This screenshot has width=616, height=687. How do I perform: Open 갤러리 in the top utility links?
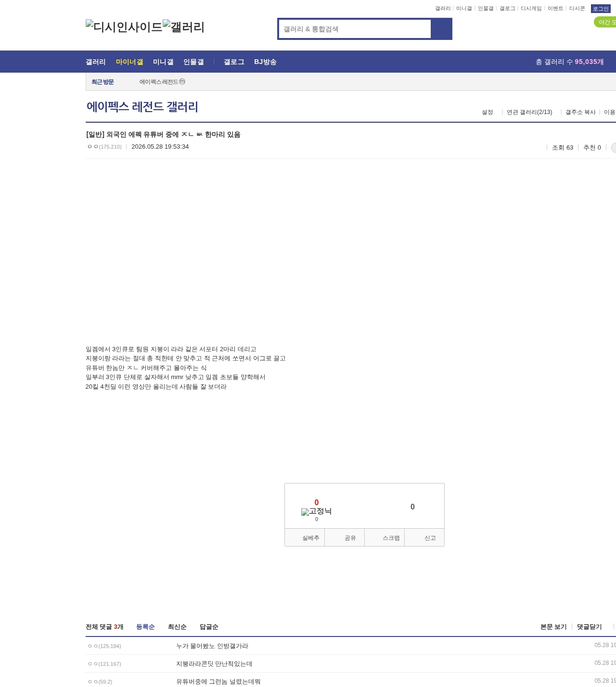point(443,9)
